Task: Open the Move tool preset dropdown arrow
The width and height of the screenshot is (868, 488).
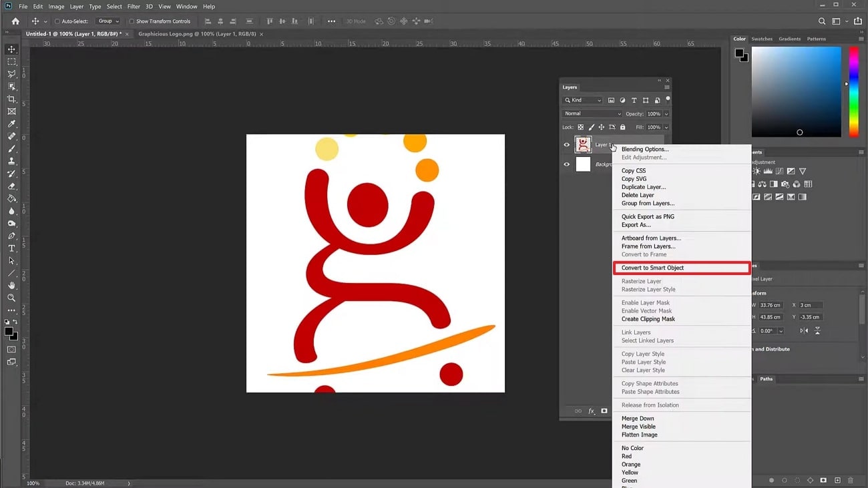Action: click(x=45, y=21)
